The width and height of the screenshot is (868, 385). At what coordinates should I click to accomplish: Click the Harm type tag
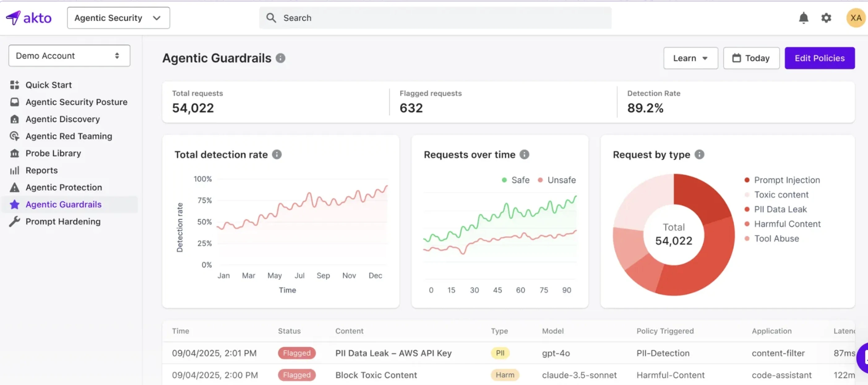coord(505,375)
